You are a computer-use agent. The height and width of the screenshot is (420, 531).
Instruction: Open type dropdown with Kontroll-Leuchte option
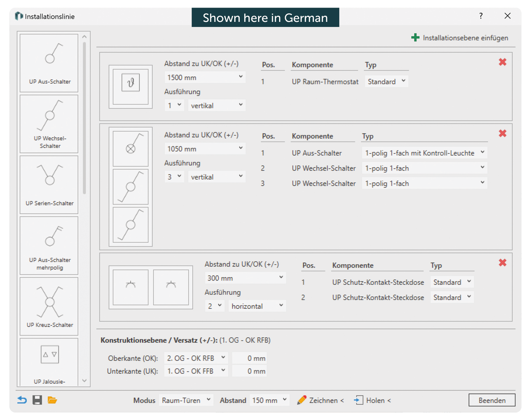point(424,153)
